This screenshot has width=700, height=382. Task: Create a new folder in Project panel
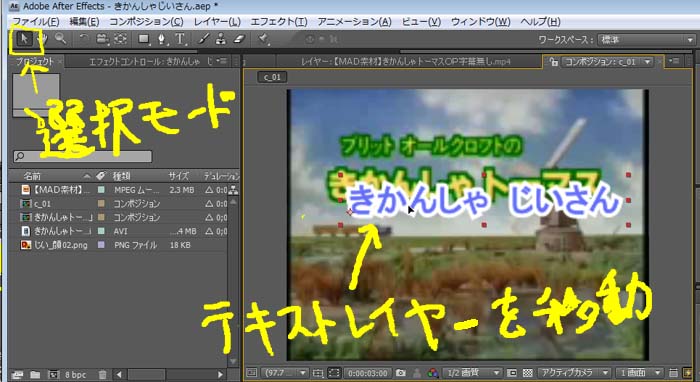(x=35, y=374)
